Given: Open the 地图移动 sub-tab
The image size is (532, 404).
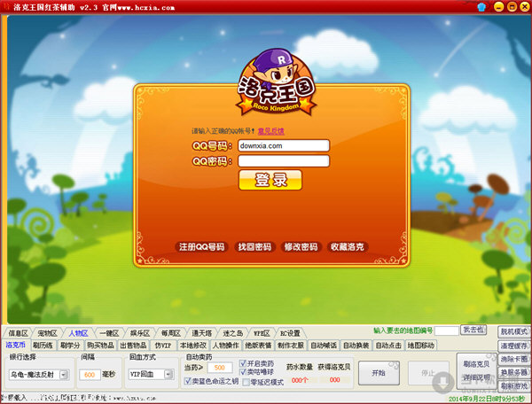Looking at the screenshot, I should pyautogui.click(x=420, y=345).
